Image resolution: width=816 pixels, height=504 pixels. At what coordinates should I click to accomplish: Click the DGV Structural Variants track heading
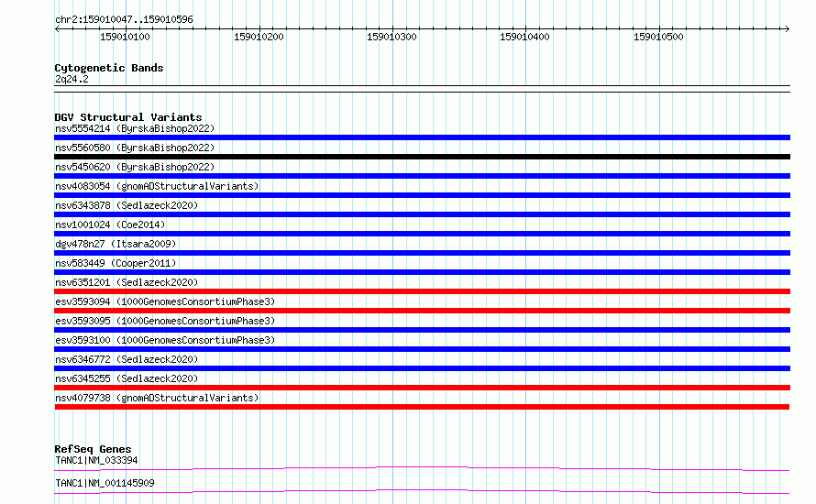[128, 117]
